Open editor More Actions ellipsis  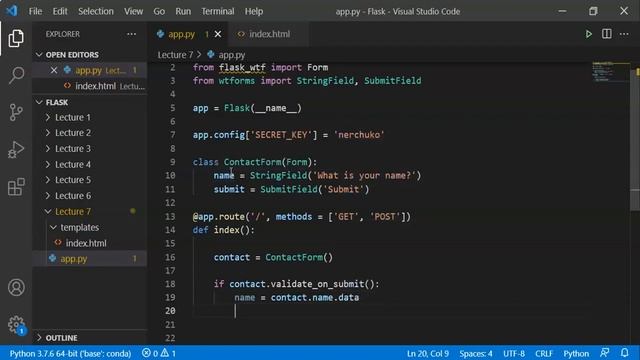[x=624, y=34]
